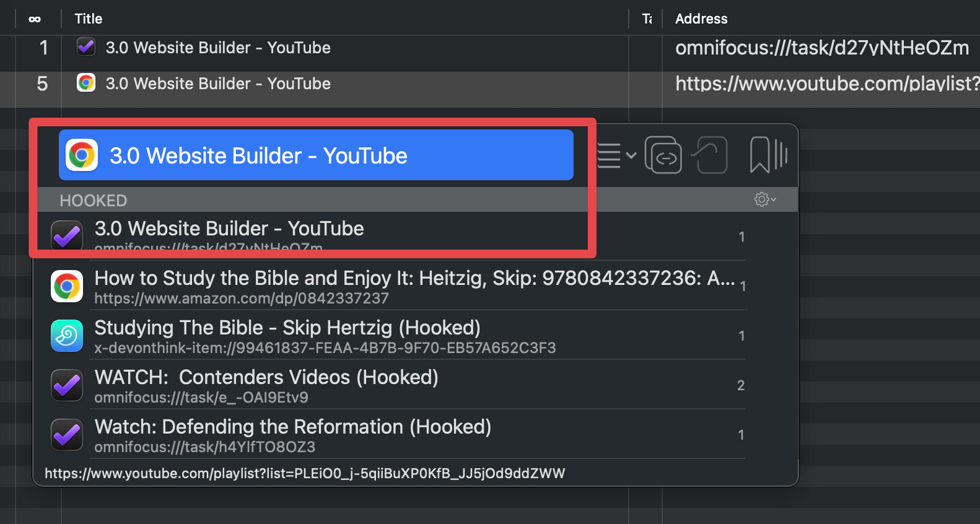Click DEVONthink icon beside Studying The Bible
This screenshot has width=980, height=524.
[x=67, y=336]
